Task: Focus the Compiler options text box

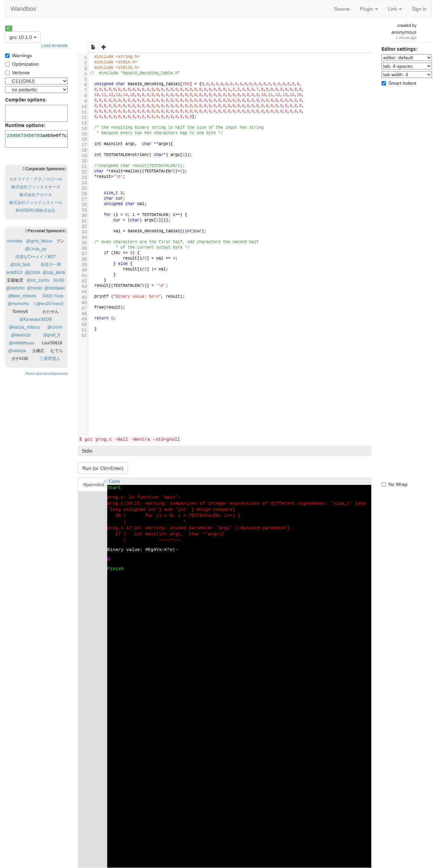Action: (x=36, y=113)
